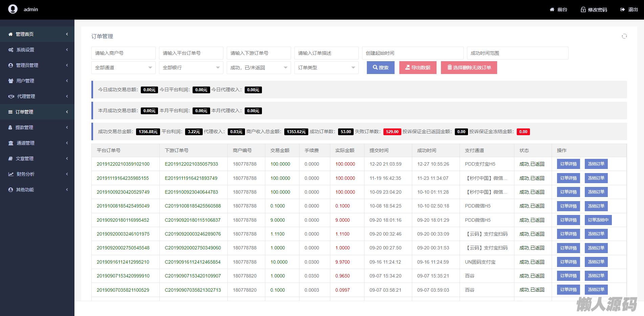
Task: Focus the 请输入商户号 input field
Action: click(123, 53)
